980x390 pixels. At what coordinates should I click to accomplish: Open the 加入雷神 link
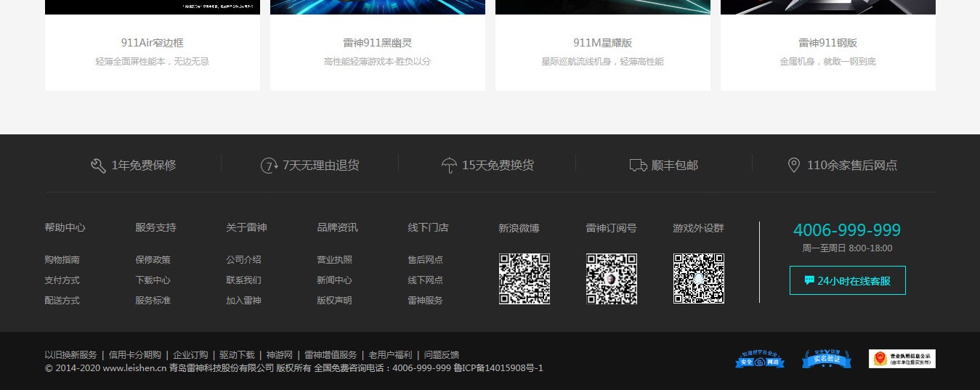coord(244,300)
